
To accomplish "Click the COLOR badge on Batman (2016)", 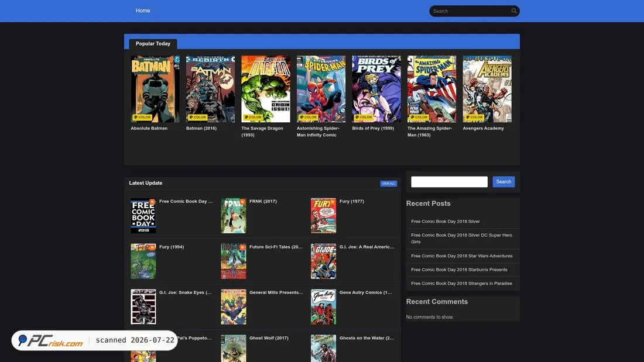I will pos(197,118).
